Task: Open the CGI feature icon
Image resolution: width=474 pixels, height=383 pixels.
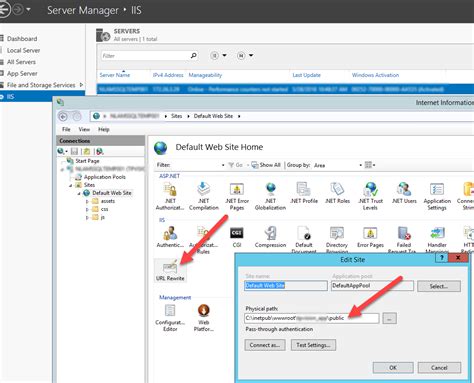Action: tap(237, 237)
